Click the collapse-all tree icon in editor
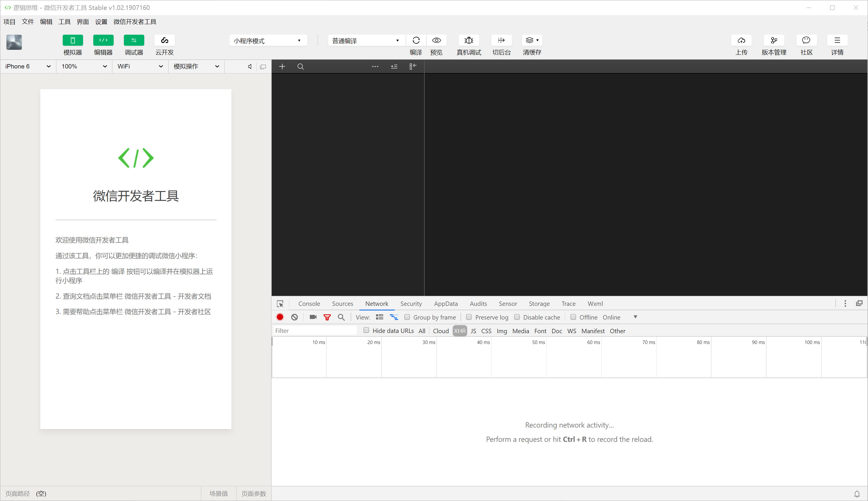 pos(394,66)
